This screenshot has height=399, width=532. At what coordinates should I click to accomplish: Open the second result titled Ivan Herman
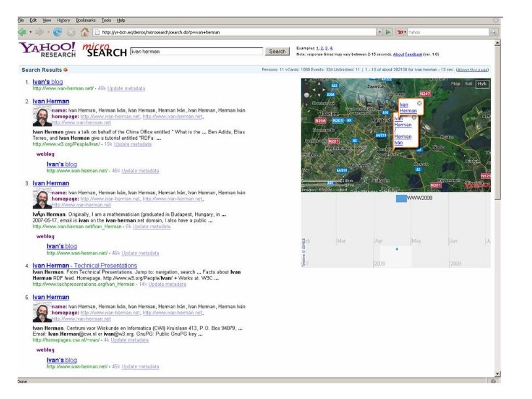tap(51, 101)
